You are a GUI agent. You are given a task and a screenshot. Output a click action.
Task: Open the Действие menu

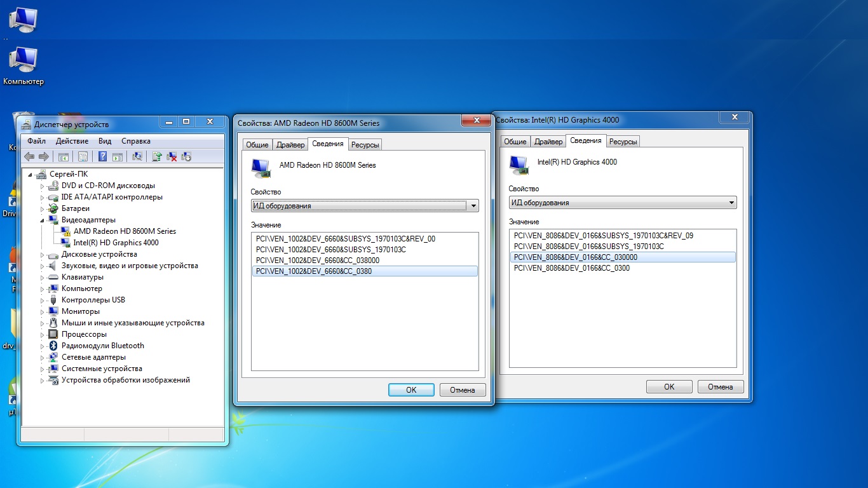72,141
